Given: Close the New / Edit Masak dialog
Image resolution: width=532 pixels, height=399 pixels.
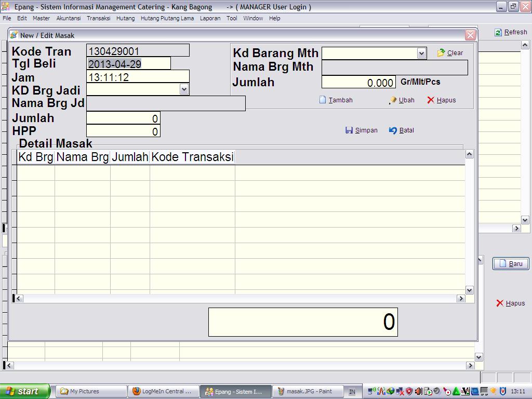Looking at the screenshot, I should 470,35.
